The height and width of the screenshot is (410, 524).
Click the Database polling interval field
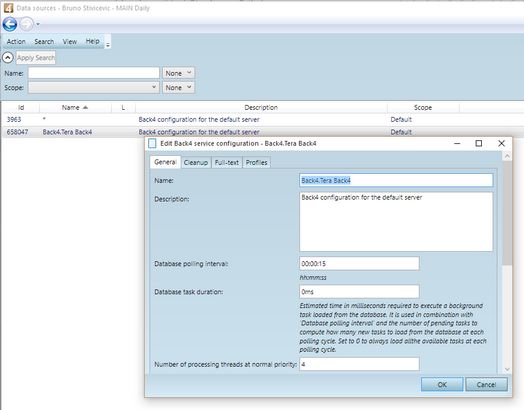coord(359,264)
